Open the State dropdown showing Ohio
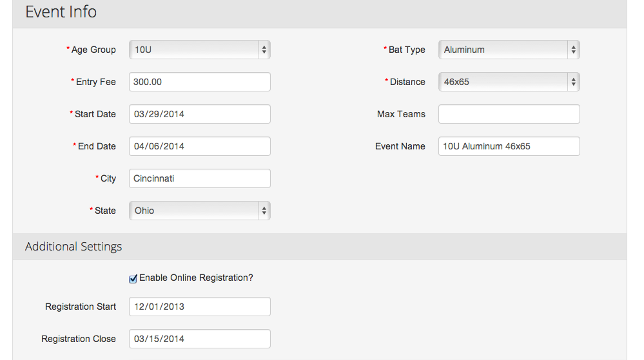Viewport: 644px width, 360px height. (x=200, y=211)
